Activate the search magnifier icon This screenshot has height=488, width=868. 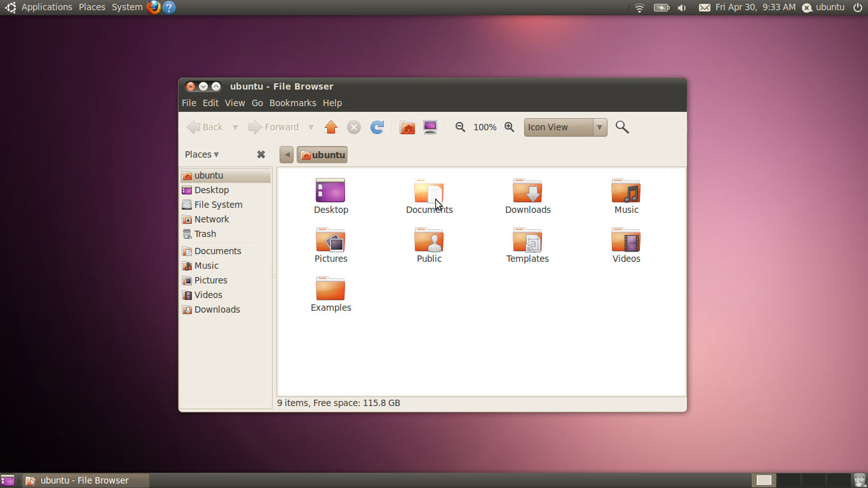[x=621, y=127]
